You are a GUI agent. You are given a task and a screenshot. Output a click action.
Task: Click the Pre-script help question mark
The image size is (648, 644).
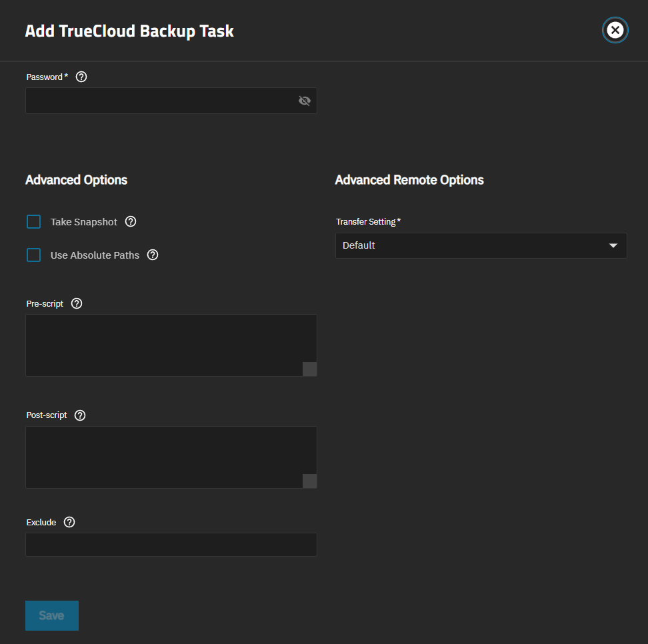click(77, 303)
